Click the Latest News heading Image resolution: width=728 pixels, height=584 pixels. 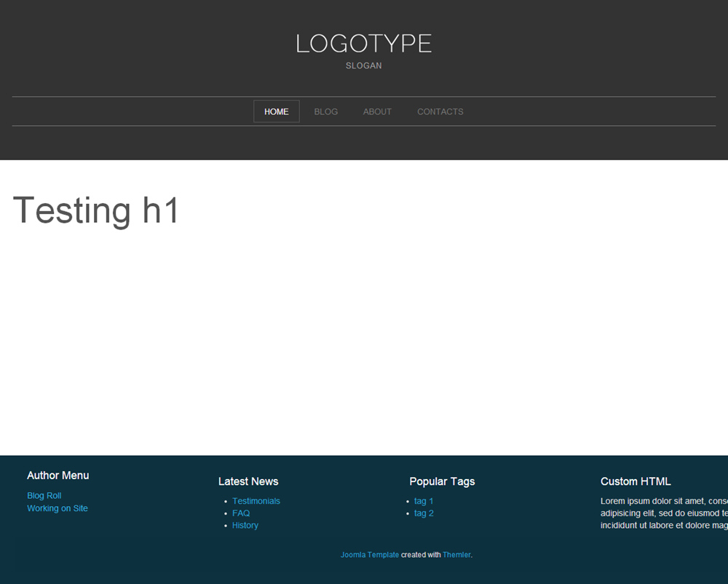(x=248, y=481)
